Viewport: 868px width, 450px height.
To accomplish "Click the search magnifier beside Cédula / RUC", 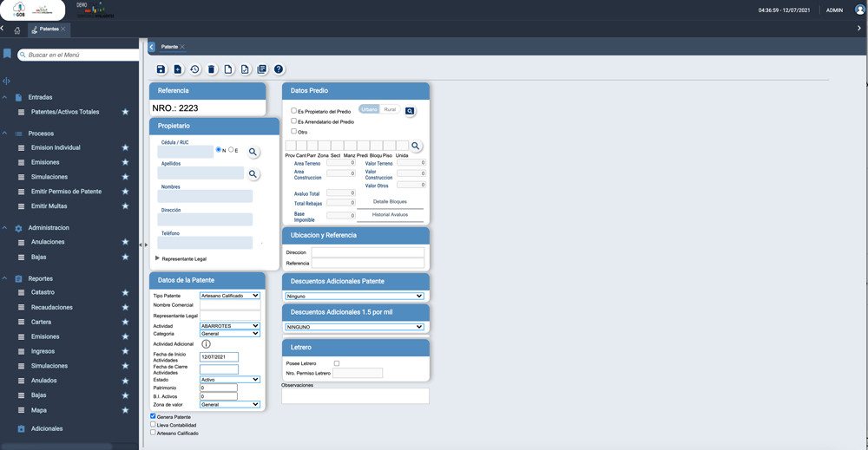I will pyautogui.click(x=253, y=152).
